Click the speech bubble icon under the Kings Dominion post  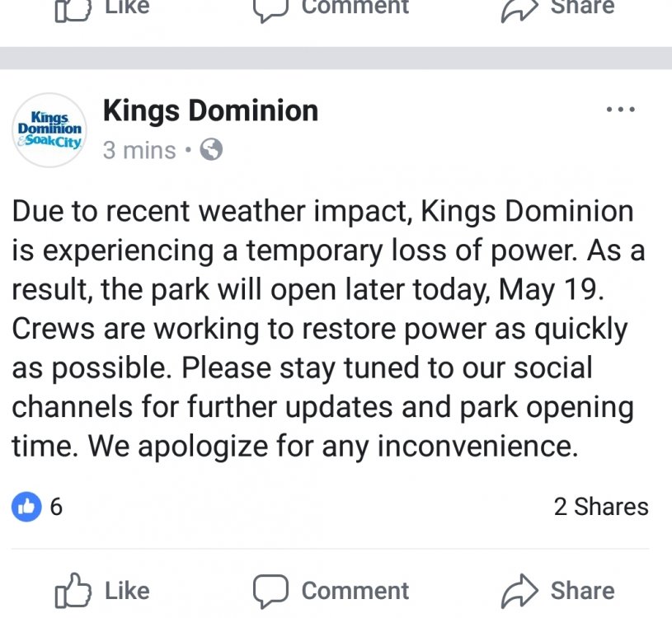pyautogui.click(x=270, y=591)
